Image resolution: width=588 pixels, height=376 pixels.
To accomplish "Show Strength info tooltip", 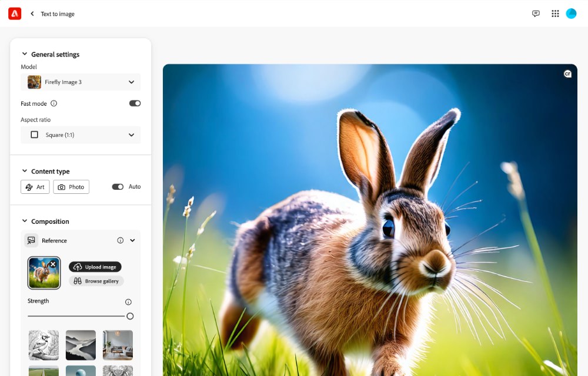I will (x=128, y=302).
